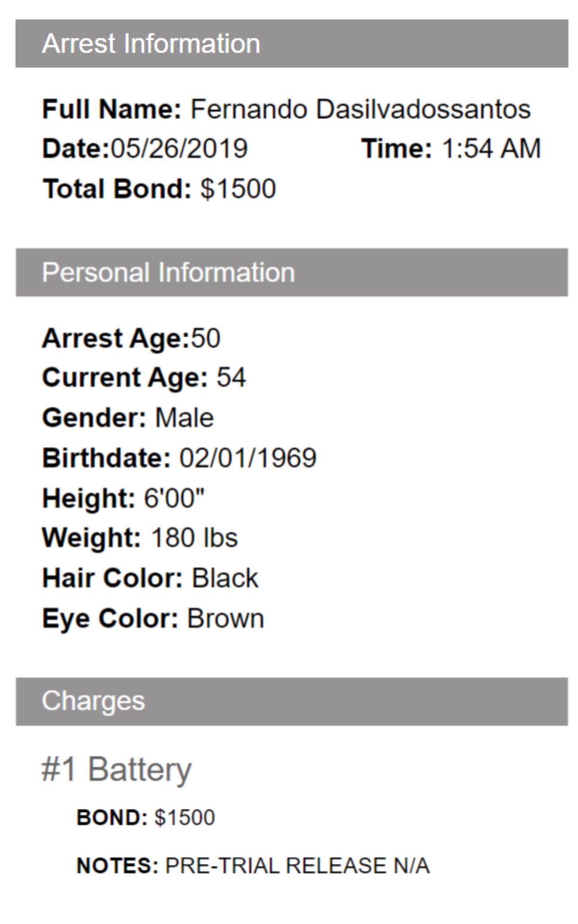Click the charge BOND $1500 amount
Screen dimensions: 578x924
[x=184, y=818]
